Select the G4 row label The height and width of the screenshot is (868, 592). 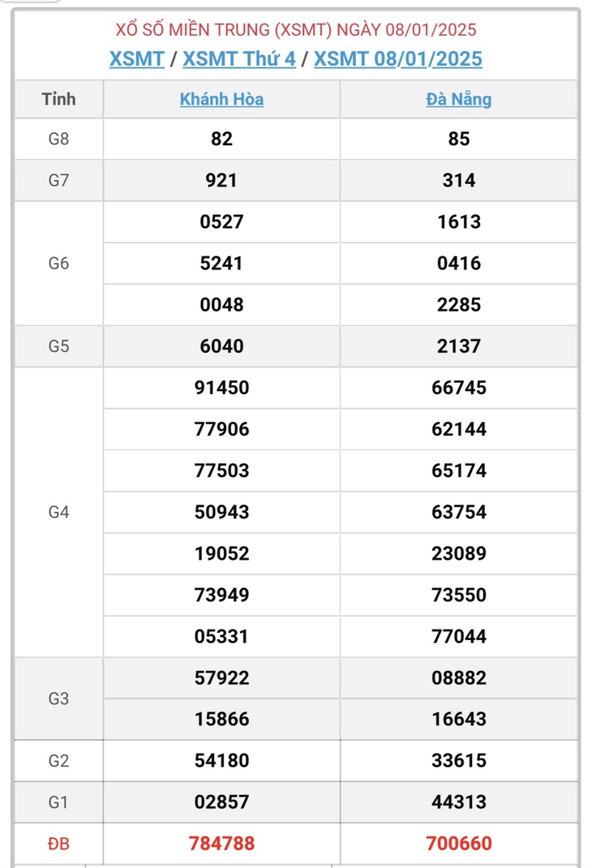pos(58,512)
